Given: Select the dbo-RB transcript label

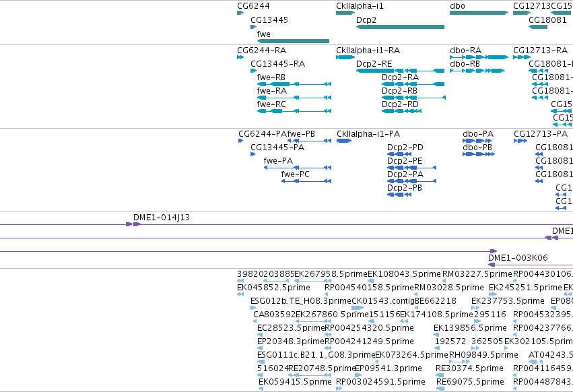Looking at the screenshot, I should 465,64.
